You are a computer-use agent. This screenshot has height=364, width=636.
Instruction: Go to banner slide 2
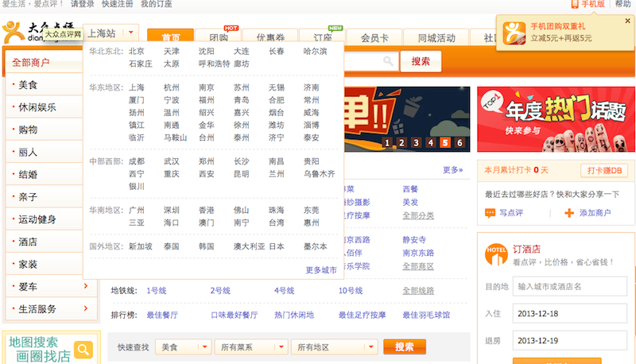click(401, 143)
